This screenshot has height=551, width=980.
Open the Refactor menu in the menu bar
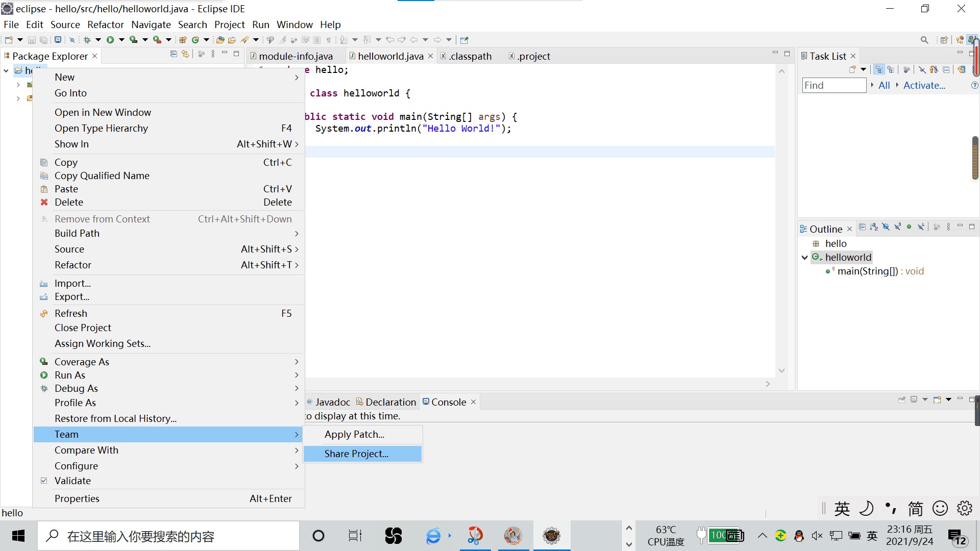click(105, 24)
